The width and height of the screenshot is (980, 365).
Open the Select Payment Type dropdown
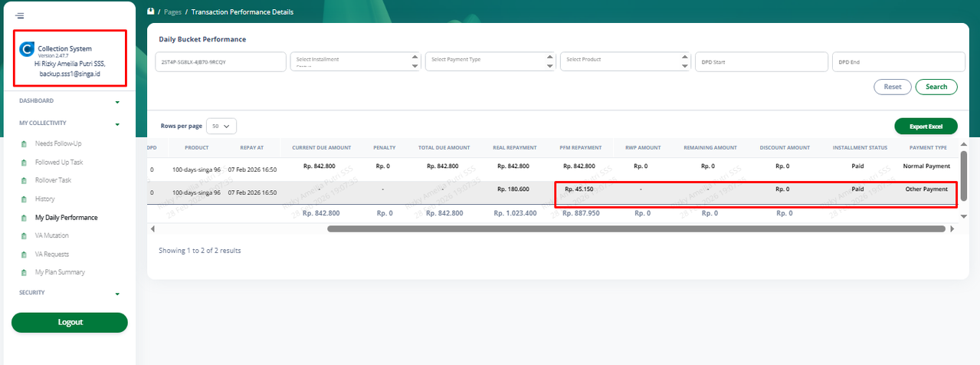[490, 62]
